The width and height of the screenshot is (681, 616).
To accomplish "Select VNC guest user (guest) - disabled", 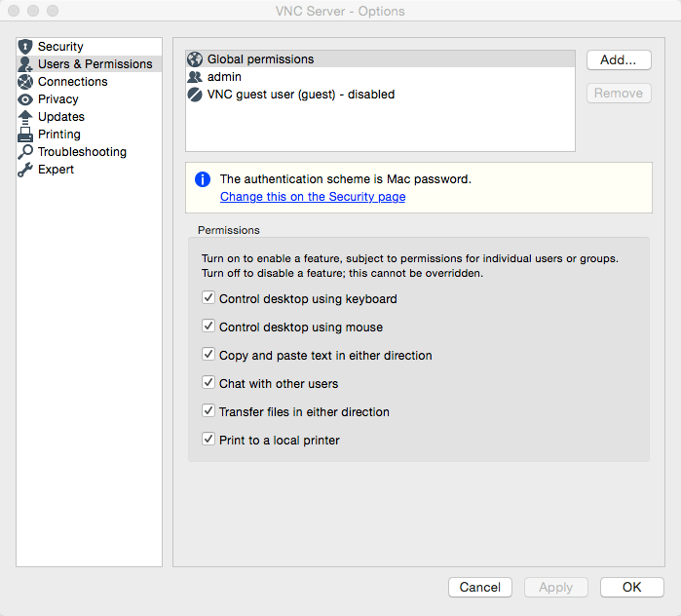I will pos(381,95).
